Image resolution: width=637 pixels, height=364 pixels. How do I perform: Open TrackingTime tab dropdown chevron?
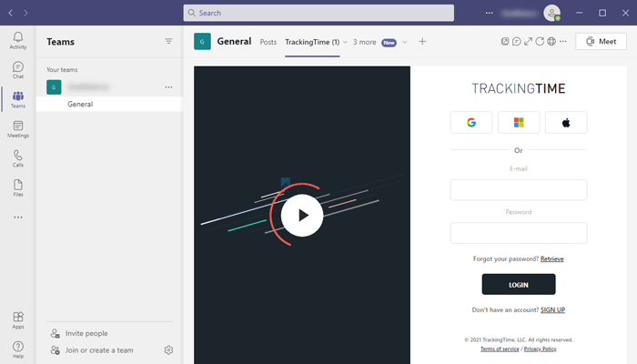pyautogui.click(x=345, y=42)
